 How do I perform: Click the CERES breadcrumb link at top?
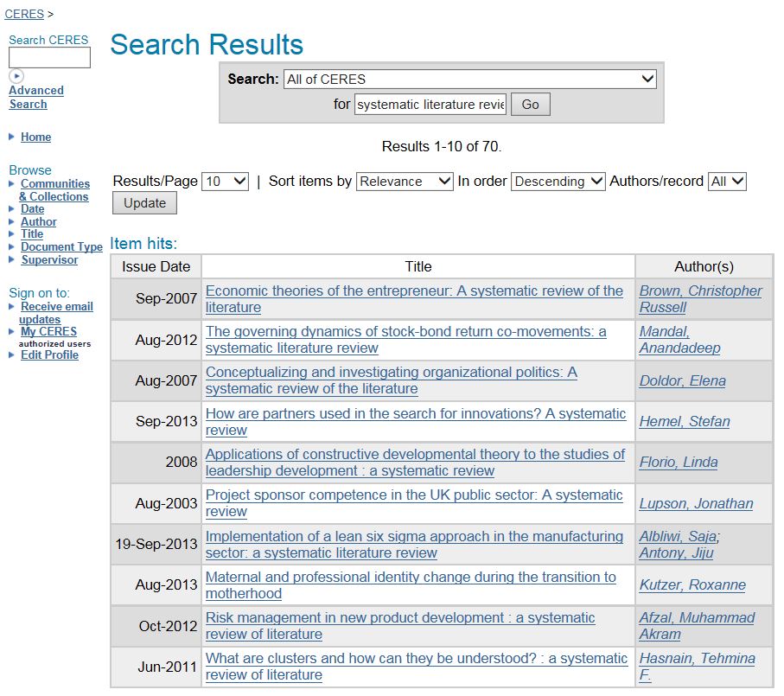tap(24, 15)
